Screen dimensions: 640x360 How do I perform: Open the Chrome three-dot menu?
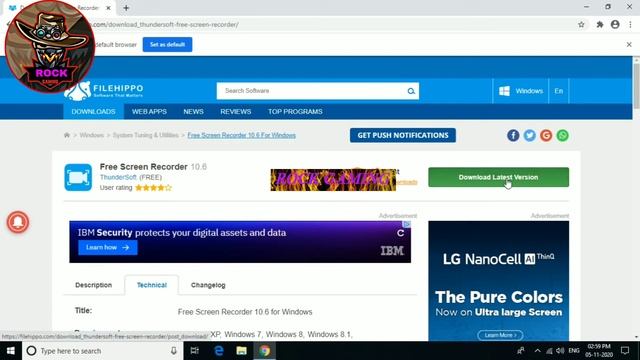click(x=630, y=24)
